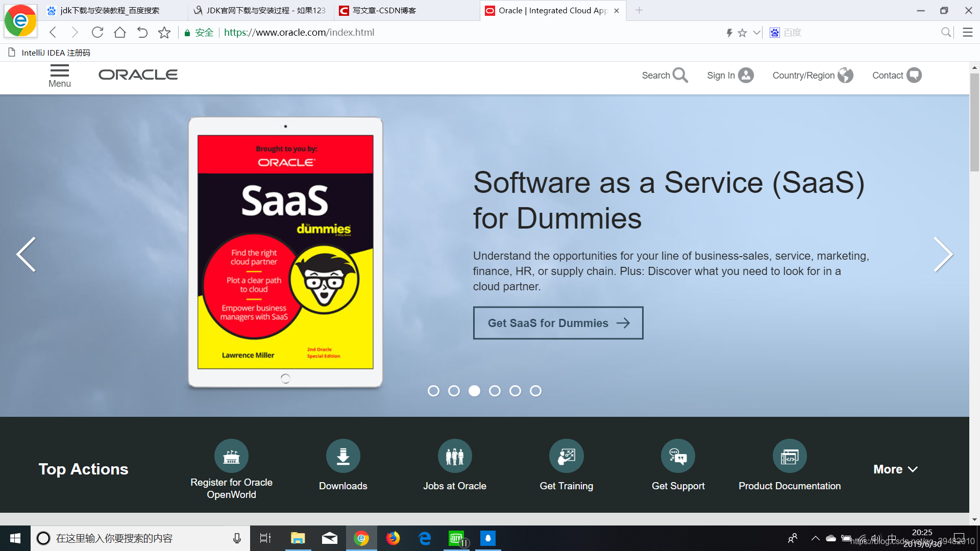
Task: Click the Oracle logo
Action: [x=138, y=74]
